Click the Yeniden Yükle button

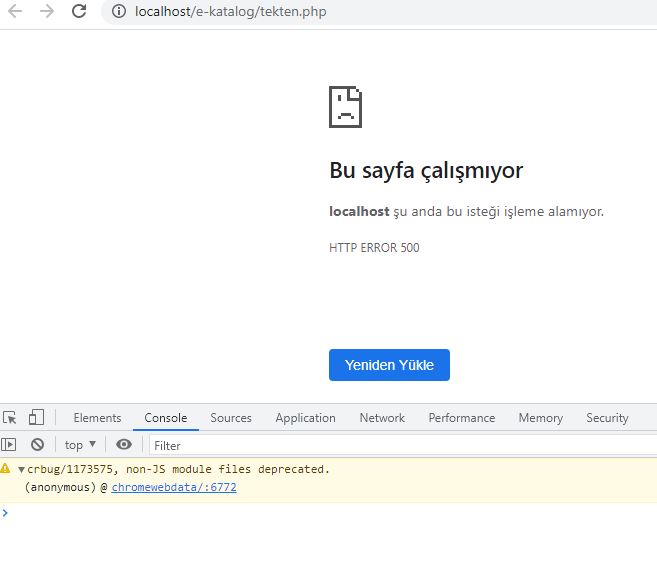[389, 365]
